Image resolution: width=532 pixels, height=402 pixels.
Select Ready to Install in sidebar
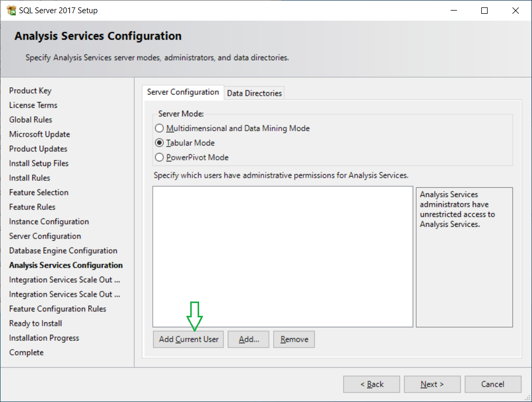[x=35, y=323]
